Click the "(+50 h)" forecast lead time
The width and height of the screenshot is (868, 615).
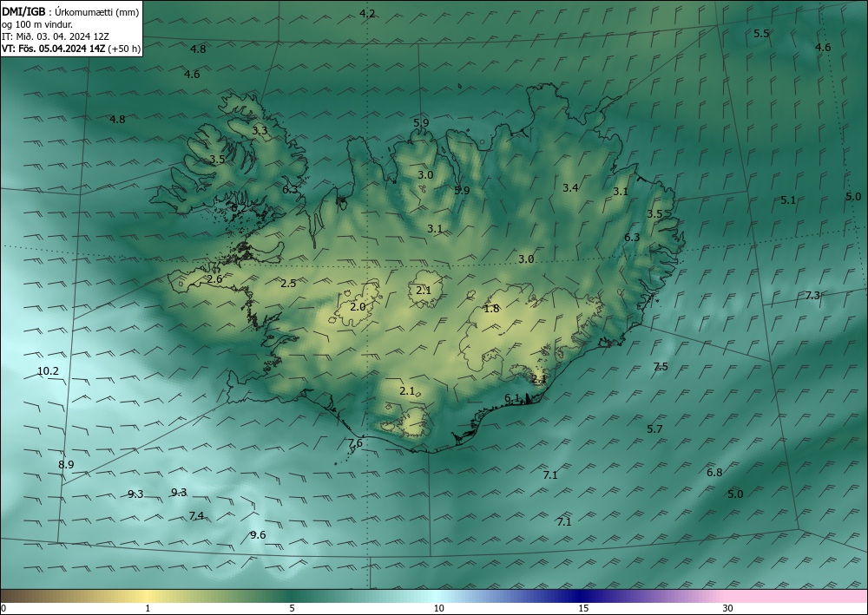(x=124, y=49)
